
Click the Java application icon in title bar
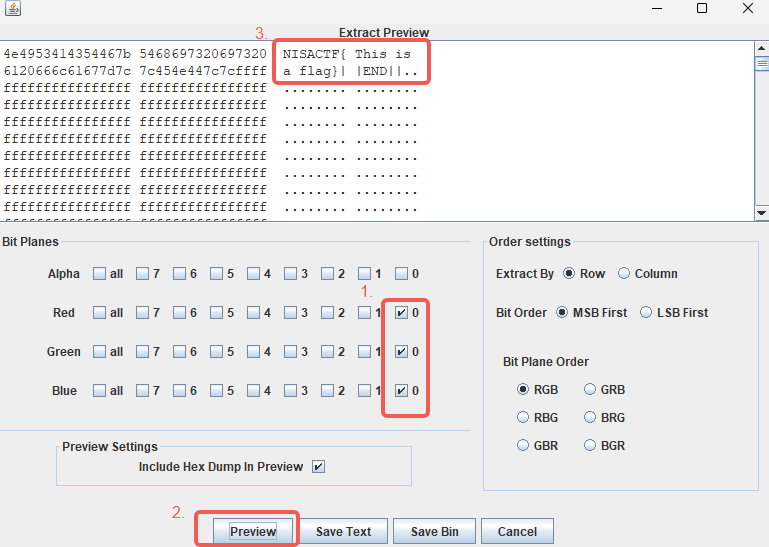pos(11,9)
